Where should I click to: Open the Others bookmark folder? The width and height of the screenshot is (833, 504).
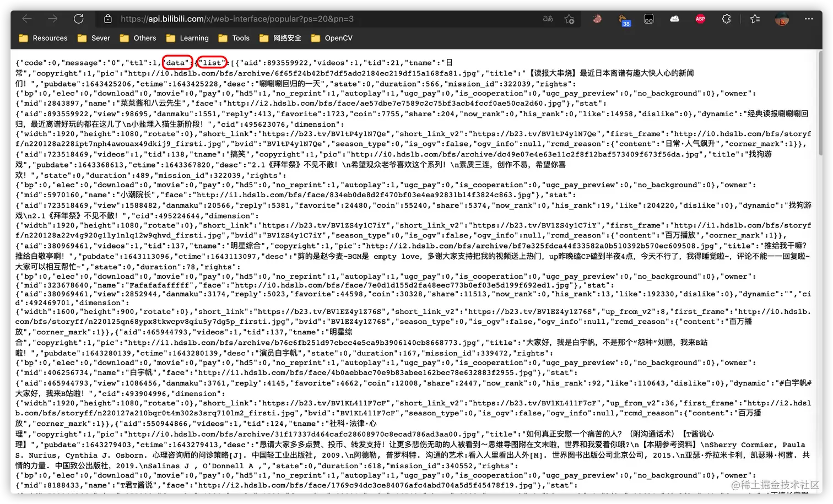pos(138,38)
